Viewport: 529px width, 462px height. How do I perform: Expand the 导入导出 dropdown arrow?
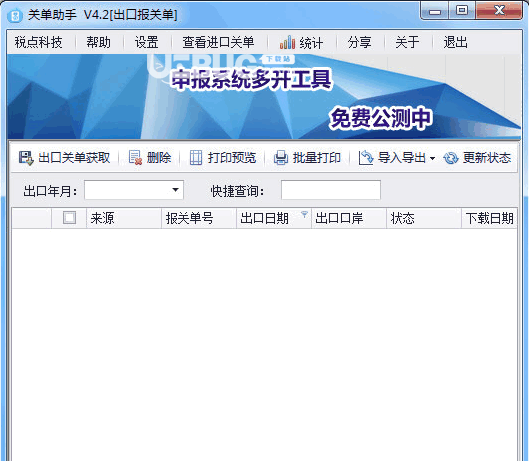click(x=433, y=158)
